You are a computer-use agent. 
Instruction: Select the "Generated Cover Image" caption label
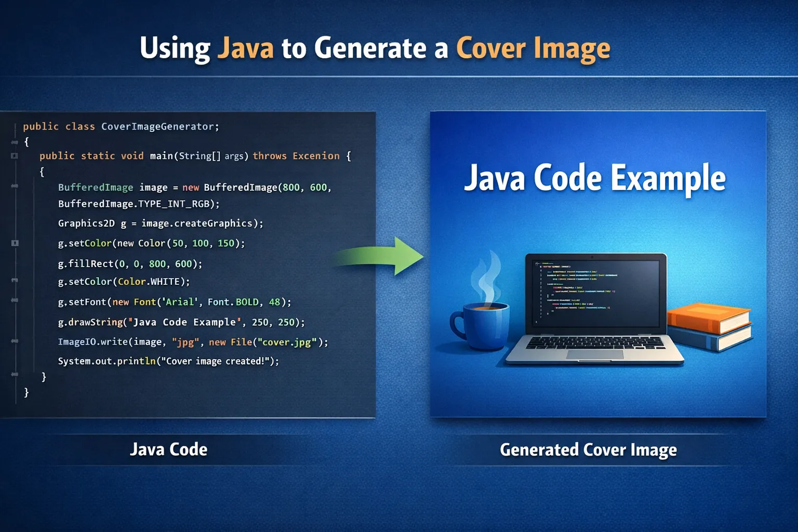588,449
